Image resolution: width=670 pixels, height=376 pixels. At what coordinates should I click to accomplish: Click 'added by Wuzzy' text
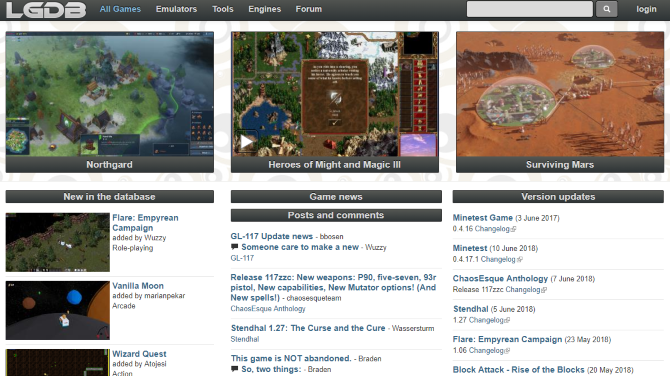tap(139, 238)
